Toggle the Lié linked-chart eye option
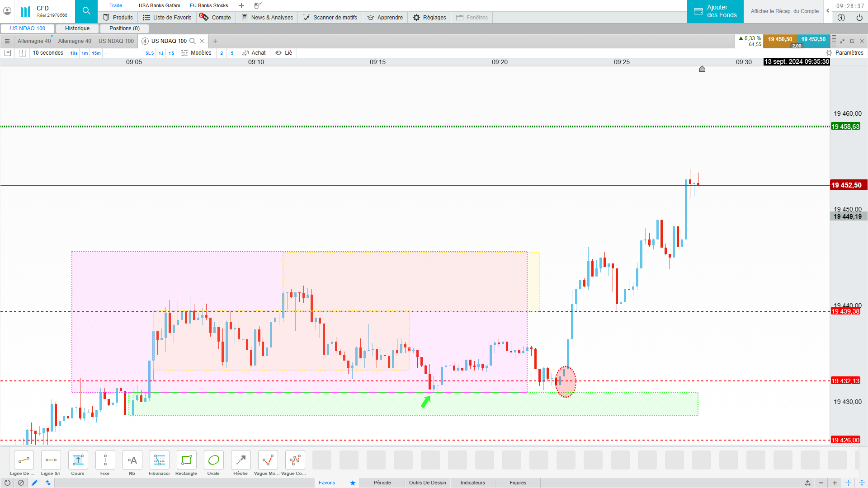 coord(283,53)
